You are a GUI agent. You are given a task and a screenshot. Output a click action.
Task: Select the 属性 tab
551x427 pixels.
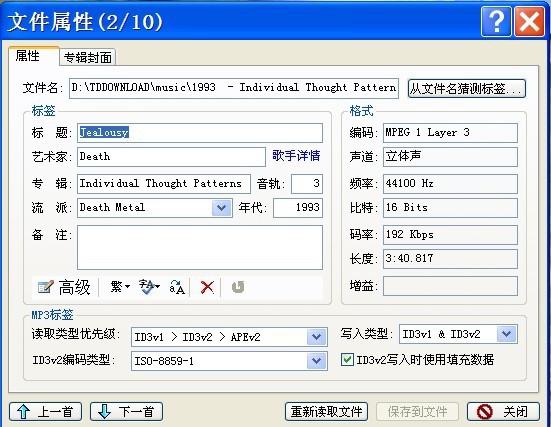coord(34,56)
